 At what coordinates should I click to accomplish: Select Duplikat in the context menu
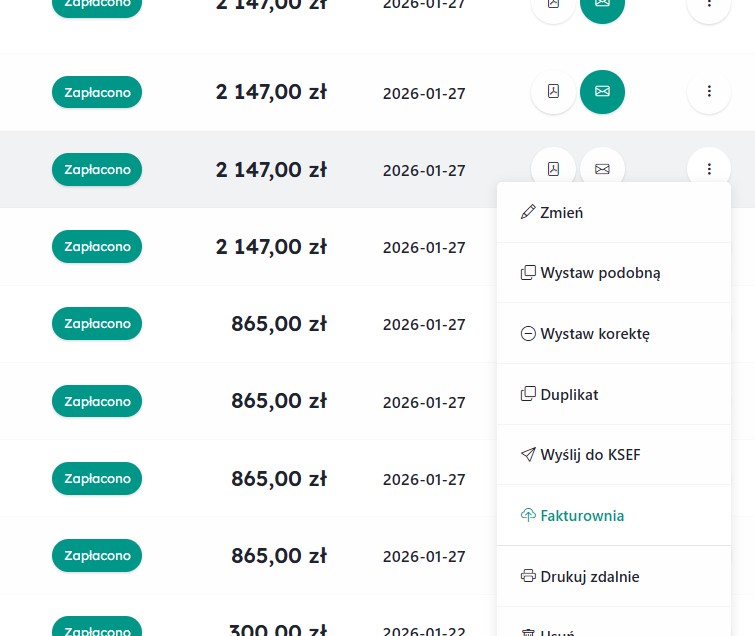tap(569, 395)
